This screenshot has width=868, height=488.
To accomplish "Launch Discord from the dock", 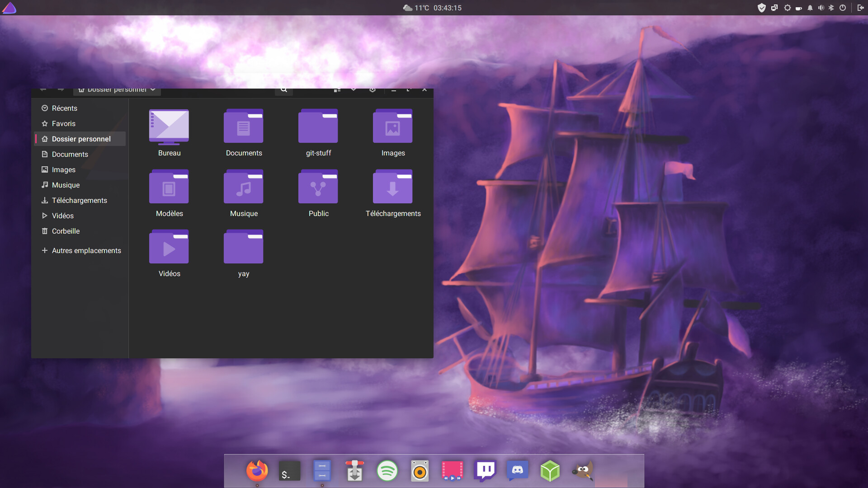I will pyautogui.click(x=518, y=471).
